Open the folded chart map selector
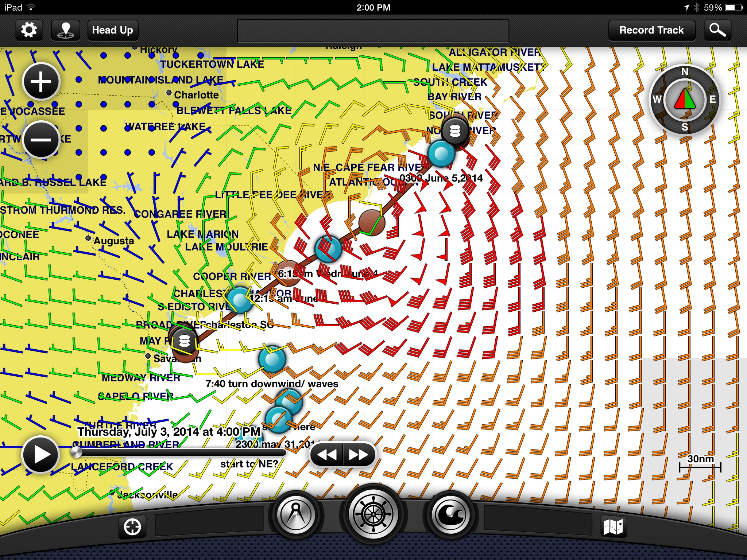The image size is (747, 560). click(x=613, y=527)
